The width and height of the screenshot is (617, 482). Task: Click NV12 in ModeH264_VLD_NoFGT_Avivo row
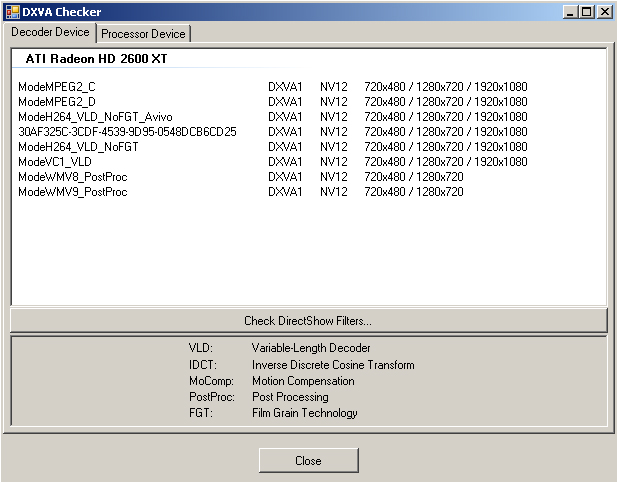coord(334,117)
